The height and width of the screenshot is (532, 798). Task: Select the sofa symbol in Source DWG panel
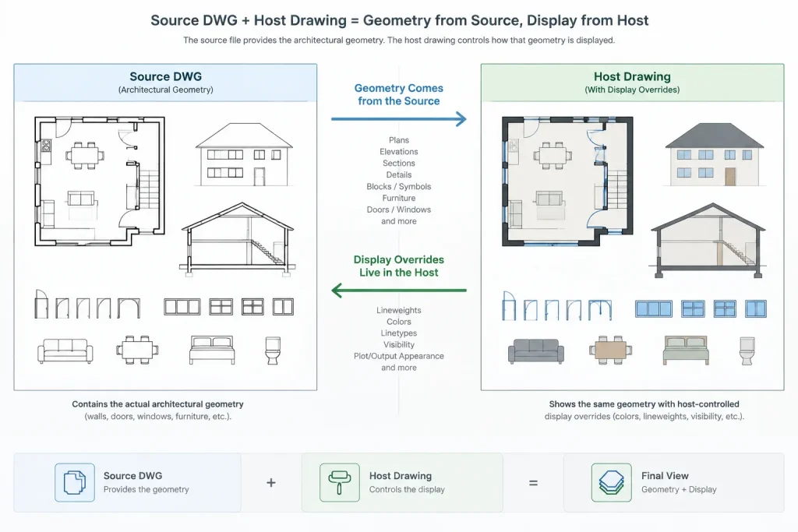(65, 351)
